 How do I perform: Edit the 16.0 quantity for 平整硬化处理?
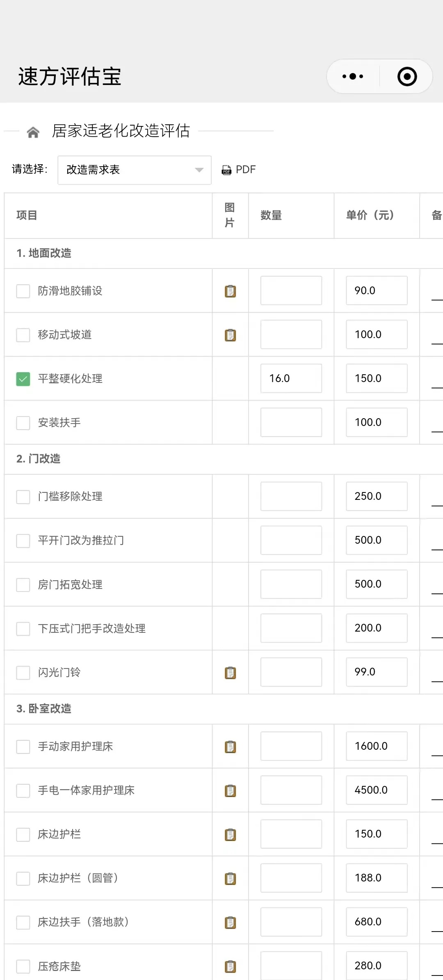(x=291, y=378)
